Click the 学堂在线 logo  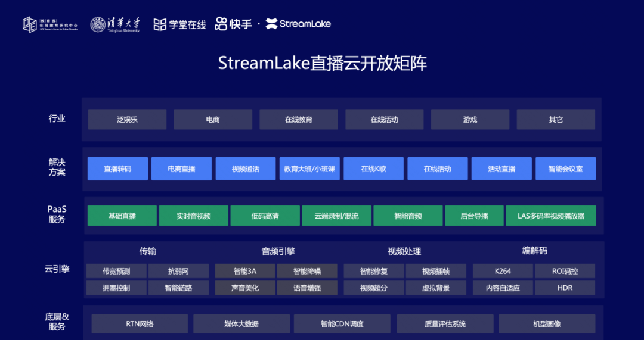179,24
